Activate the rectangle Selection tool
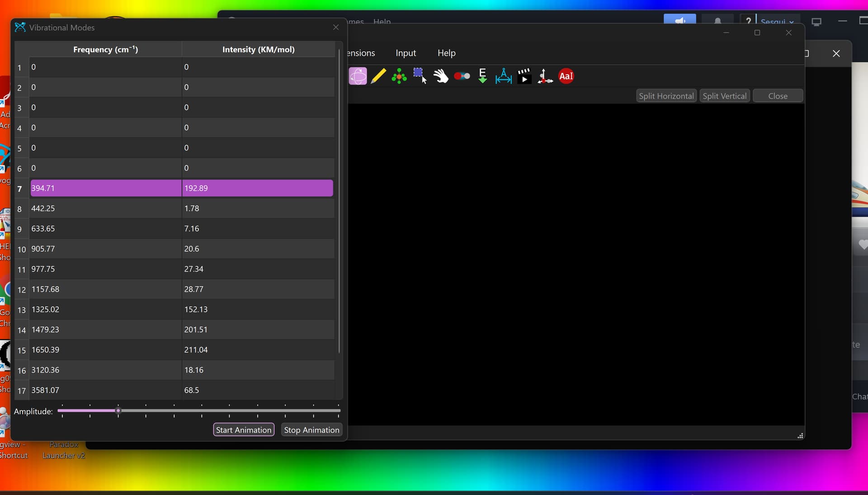Viewport: 868px width, 495px height. point(420,76)
